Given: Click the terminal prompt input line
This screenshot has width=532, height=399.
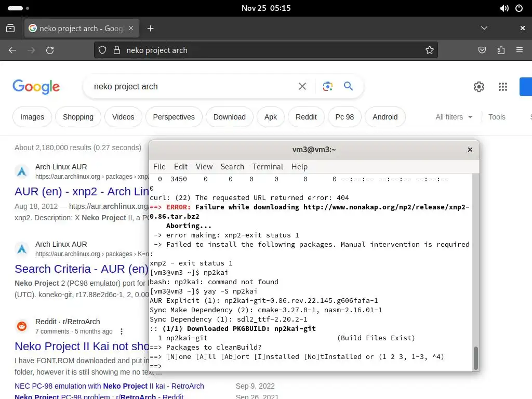Looking at the screenshot, I should (311, 366).
